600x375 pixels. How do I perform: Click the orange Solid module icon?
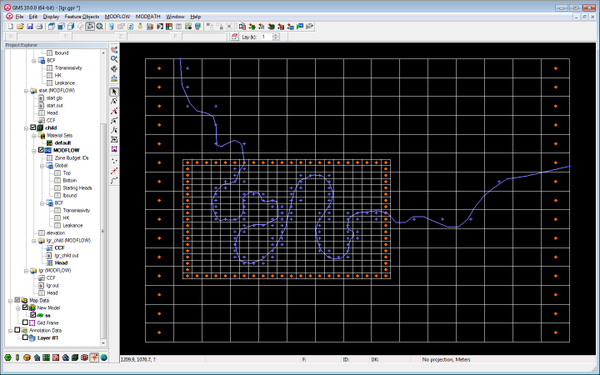click(27, 357)
